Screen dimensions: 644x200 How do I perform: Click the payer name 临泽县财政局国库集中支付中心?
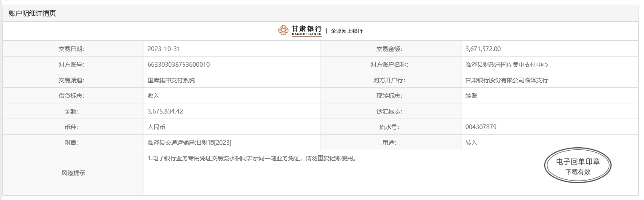point(506,65)
